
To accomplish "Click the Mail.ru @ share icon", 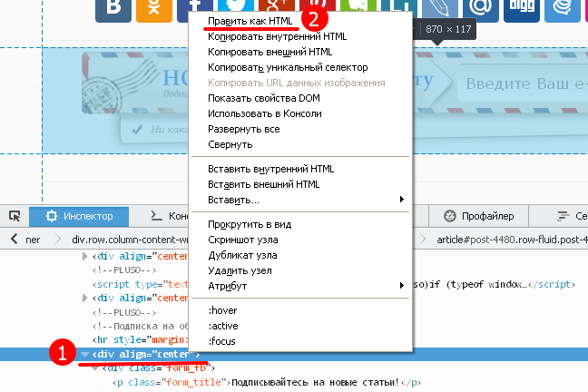I will point(481,11).
